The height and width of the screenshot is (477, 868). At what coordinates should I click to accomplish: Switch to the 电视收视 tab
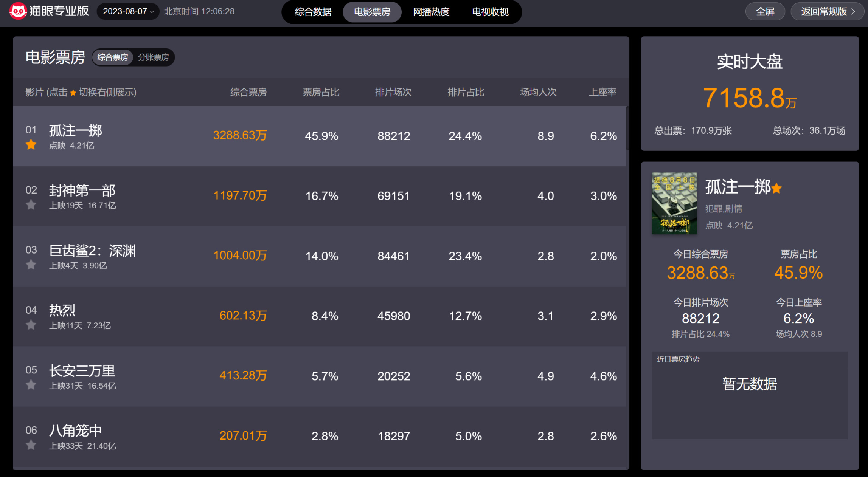click(x=490, y=12)
